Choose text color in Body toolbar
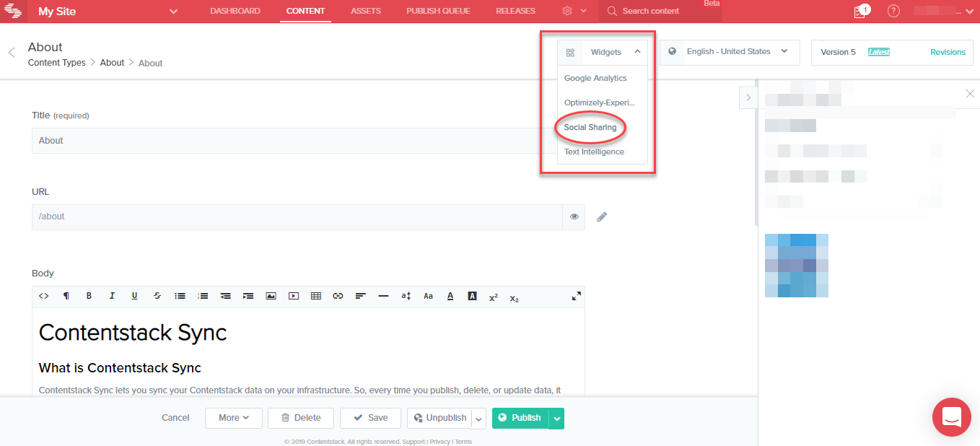The width and height of the screenshot is (980, 446). click(450, 296)
